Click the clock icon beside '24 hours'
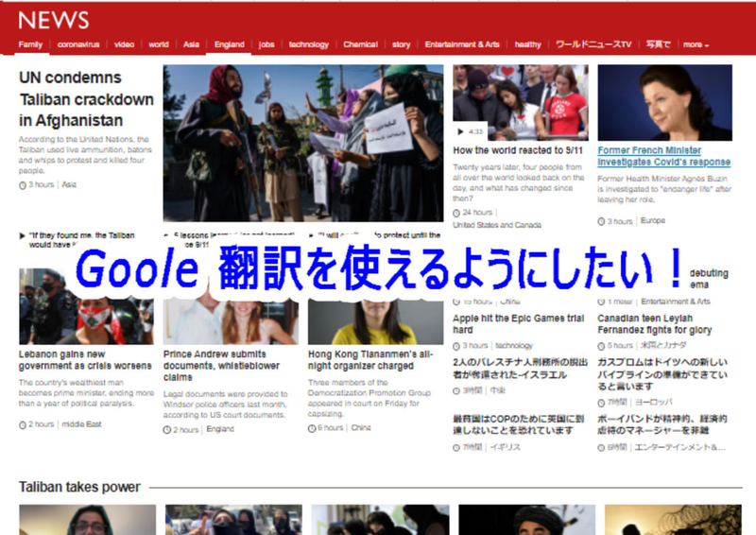756x535 pixels. [x=456, y=213]
